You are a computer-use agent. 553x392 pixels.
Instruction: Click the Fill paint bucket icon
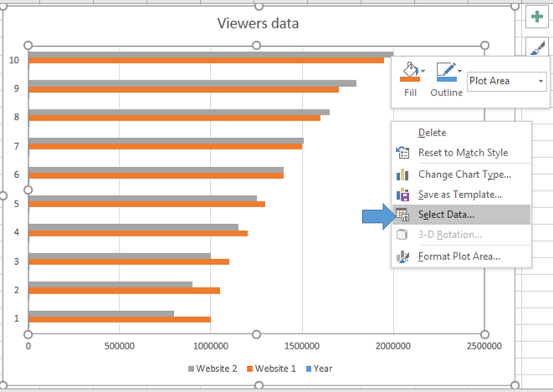408,73
